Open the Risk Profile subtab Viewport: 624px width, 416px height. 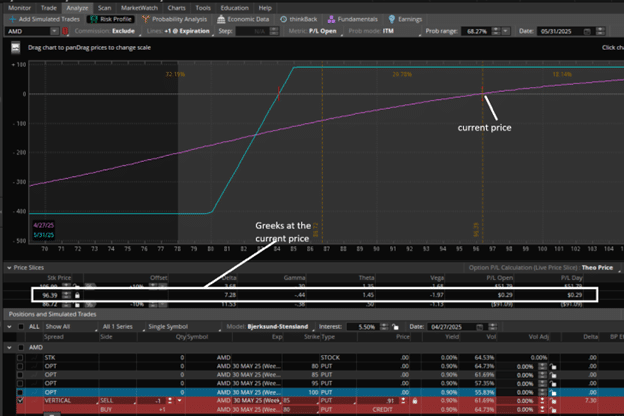point(113,18)
